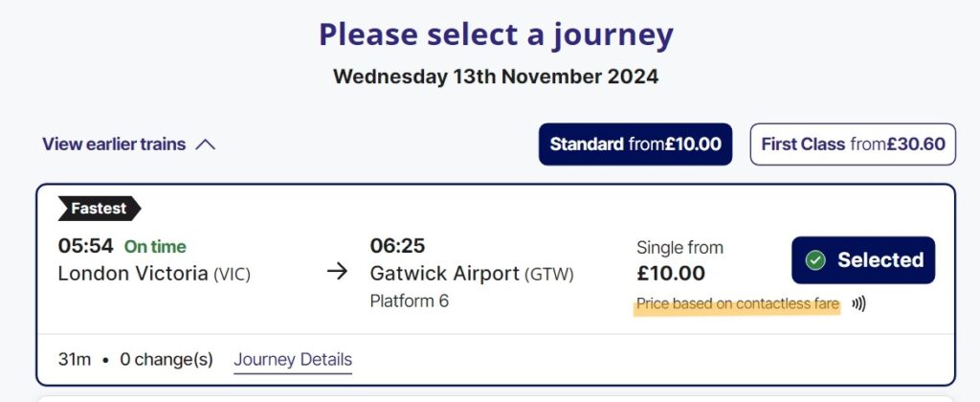Click the View earlier trains link
The width and height of the screenshot is (980, 402).
pyautogui.click(x=114, y=145)
